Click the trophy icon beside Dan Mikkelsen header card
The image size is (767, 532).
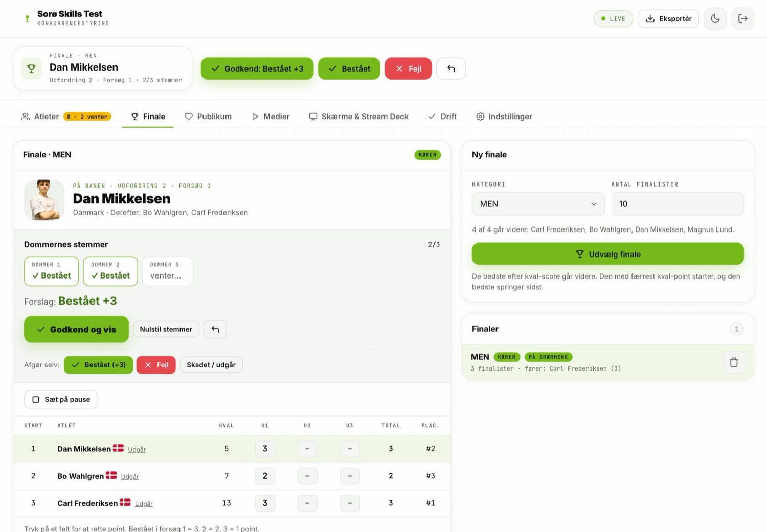(31, 68)
